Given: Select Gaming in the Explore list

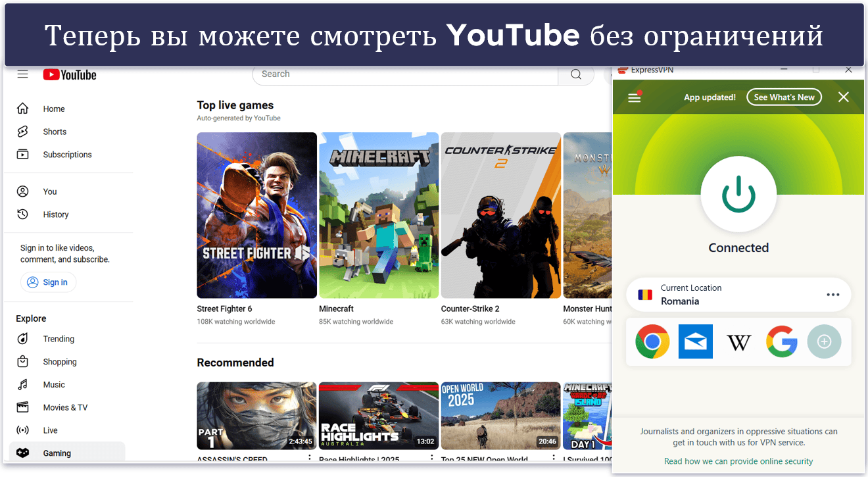Looking at the screenshot, I should 67,453.
